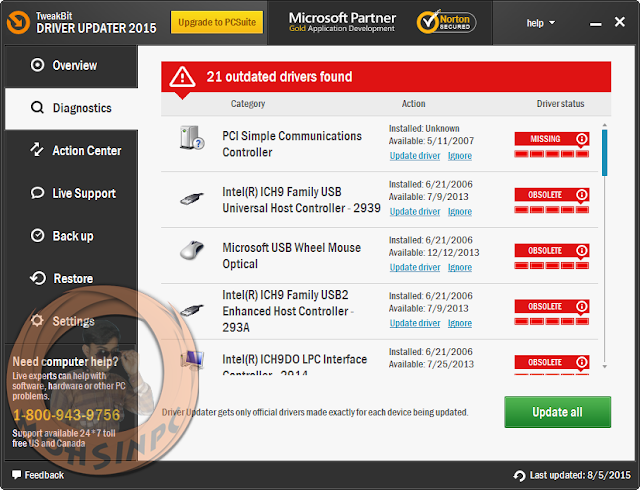Screen dimensions: 640x490
Task: Ignore ICH9 USB Universal Host Controller driver
Action: click(460, 212)
